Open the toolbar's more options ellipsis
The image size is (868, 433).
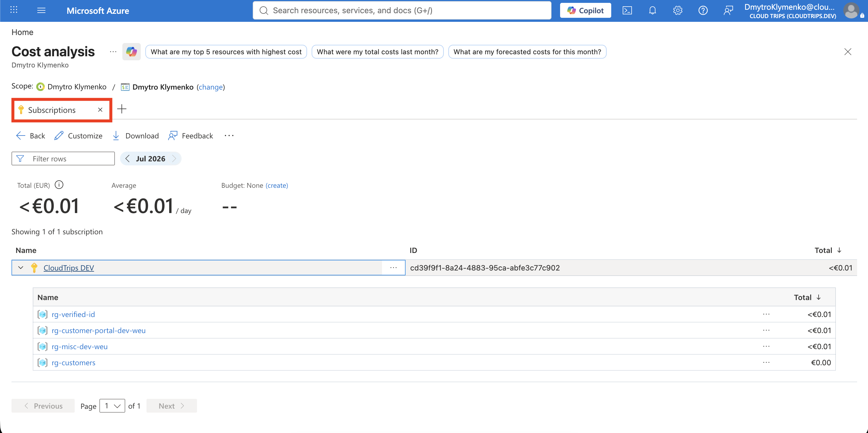click(229, 136)
